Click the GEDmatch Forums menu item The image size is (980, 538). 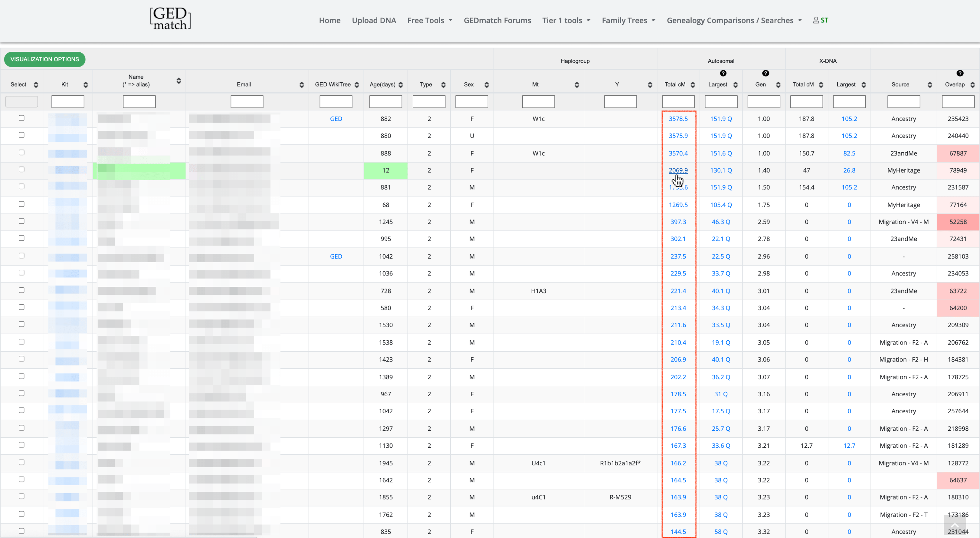497,20
